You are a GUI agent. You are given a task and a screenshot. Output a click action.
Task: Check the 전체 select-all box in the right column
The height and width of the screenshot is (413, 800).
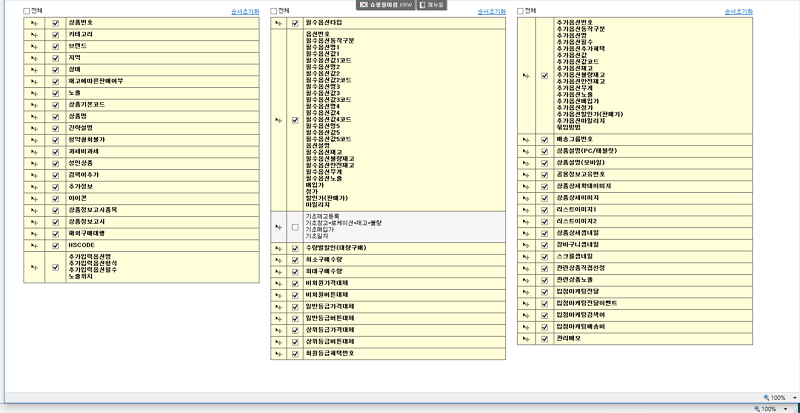point(521,11)
